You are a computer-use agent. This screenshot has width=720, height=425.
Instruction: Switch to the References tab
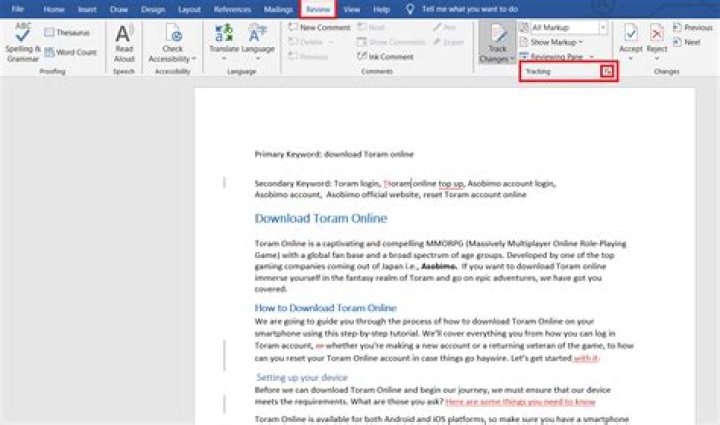tap(232, 9)
